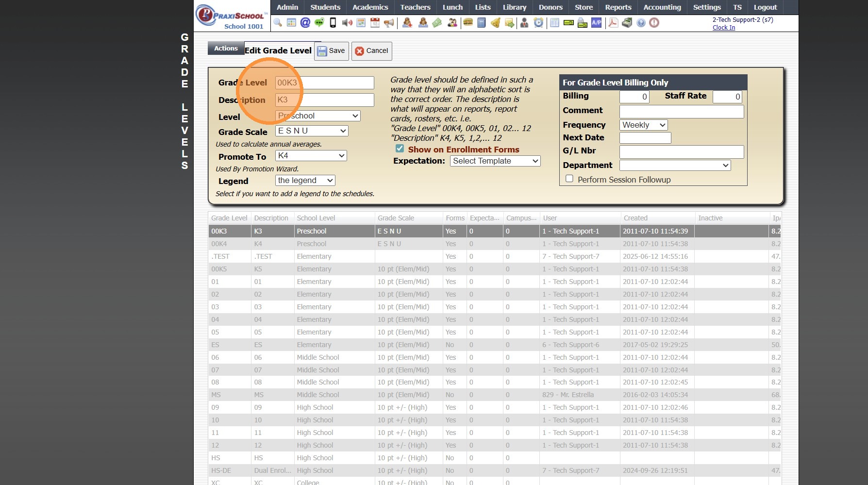Screen dimensions: 868x485
Task: Click Logout in the top menu
Action: coord(765,7)
